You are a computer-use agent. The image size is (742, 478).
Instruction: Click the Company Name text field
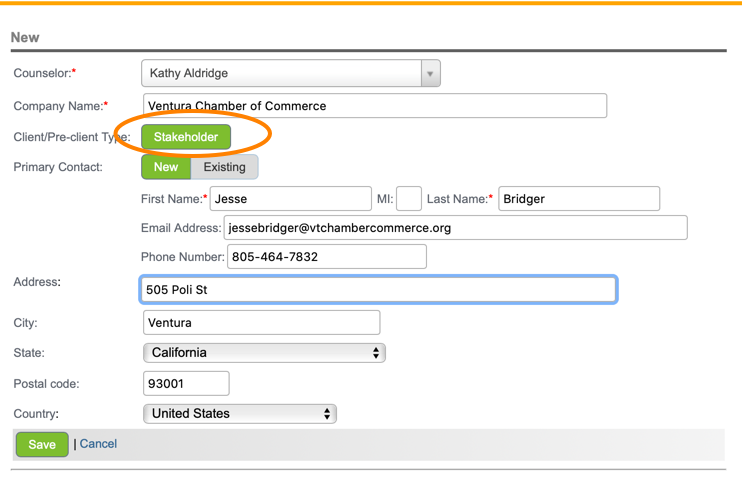tap(375, 106)
